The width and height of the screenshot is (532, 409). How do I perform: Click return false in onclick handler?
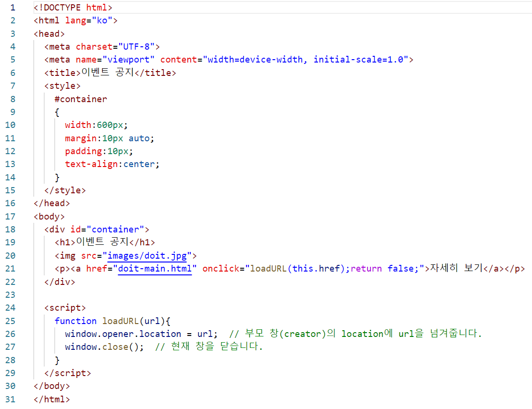click(x=384, y=269)
